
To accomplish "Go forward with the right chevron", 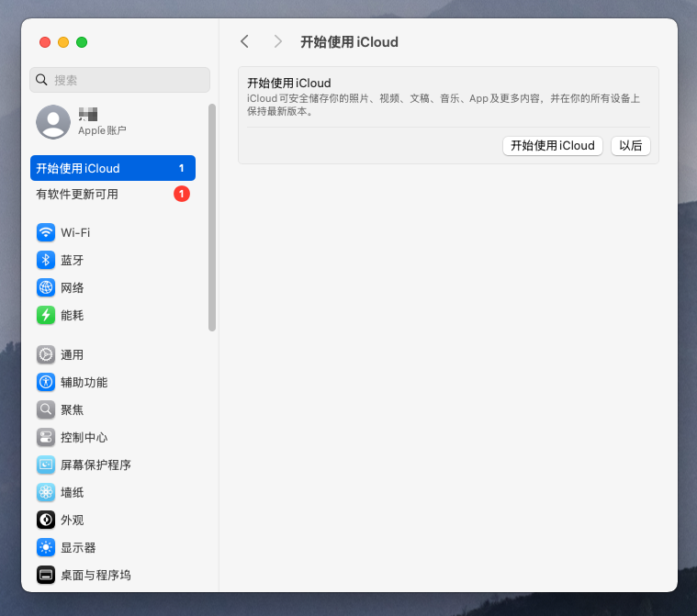I will [x=278, y=42].
